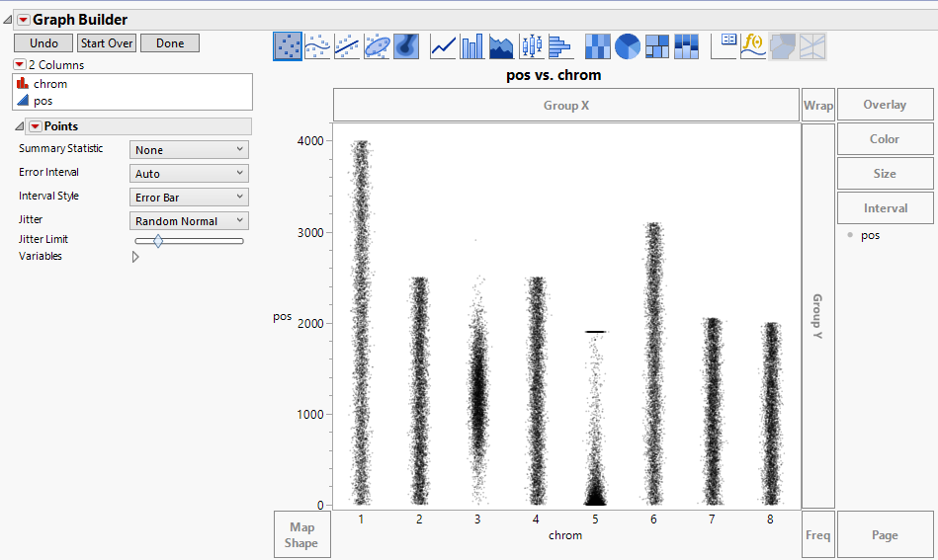Select the Points element icon

(x=287, y=45)
